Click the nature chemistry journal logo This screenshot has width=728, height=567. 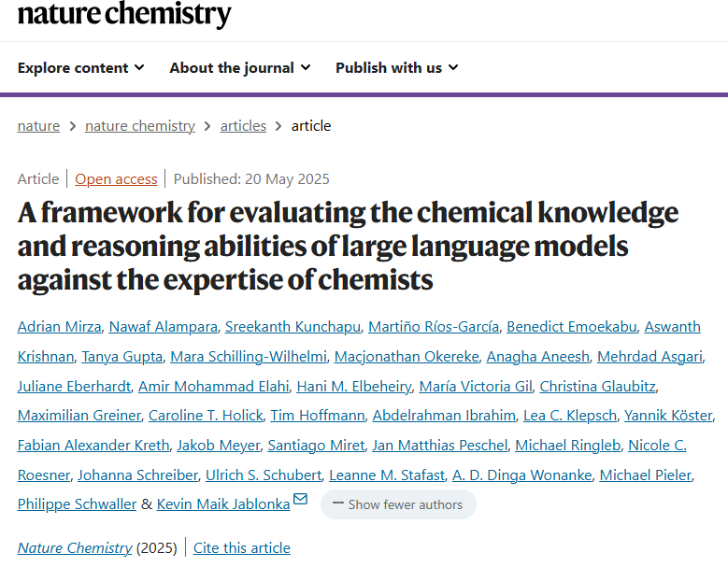click(x=124, y=14)
